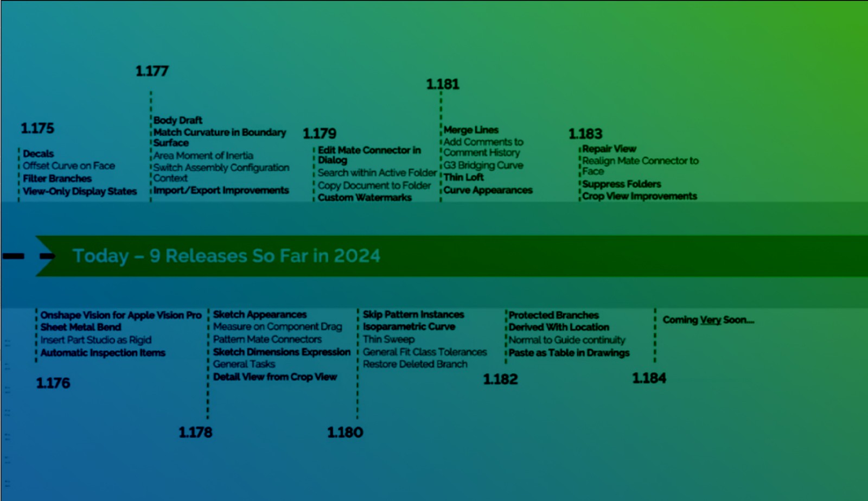Click 'Detail View from Crop View'
This screenshot has height=501, width=868.
click(x=275, y=377)
